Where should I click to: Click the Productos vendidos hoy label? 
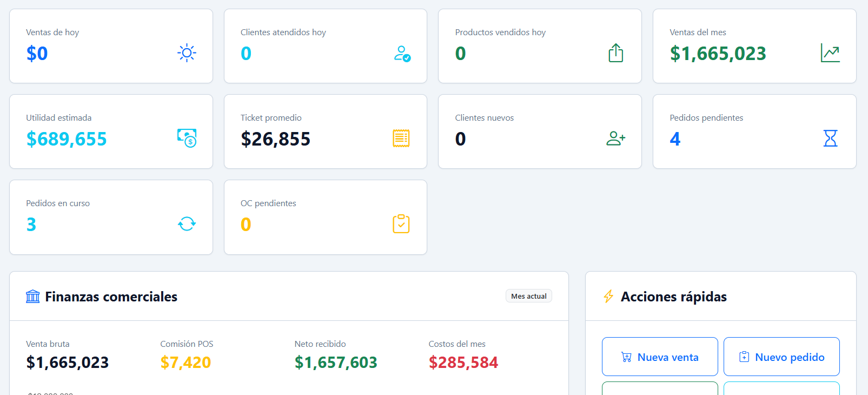click(500, 32)
